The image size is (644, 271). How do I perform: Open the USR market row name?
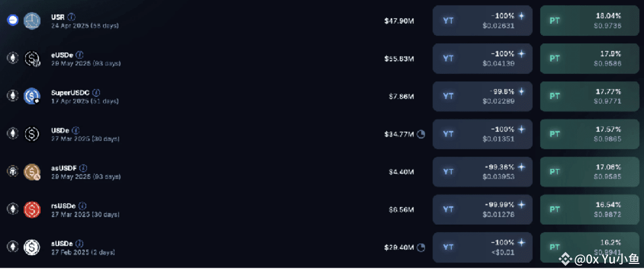pos(58,17)
